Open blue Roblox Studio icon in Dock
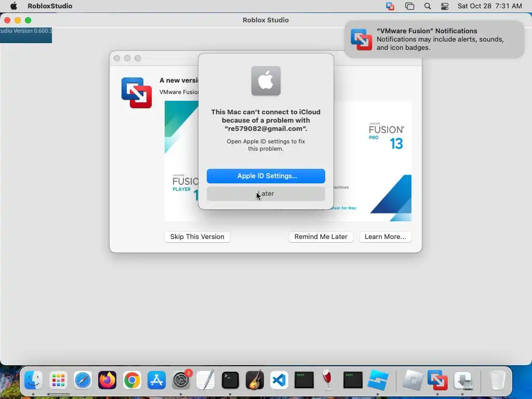Viewport: 532px width, 399px height. (378, 380)
